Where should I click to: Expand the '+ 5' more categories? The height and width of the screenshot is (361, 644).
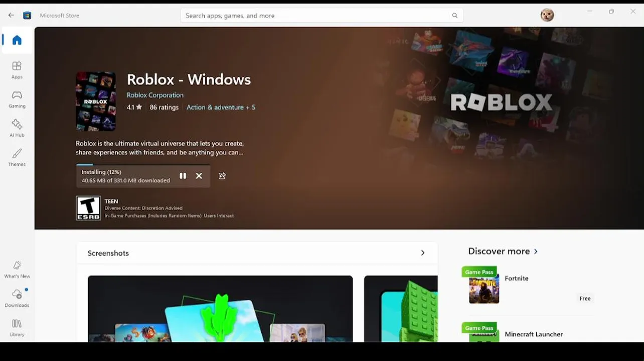[x=251, y=107]
